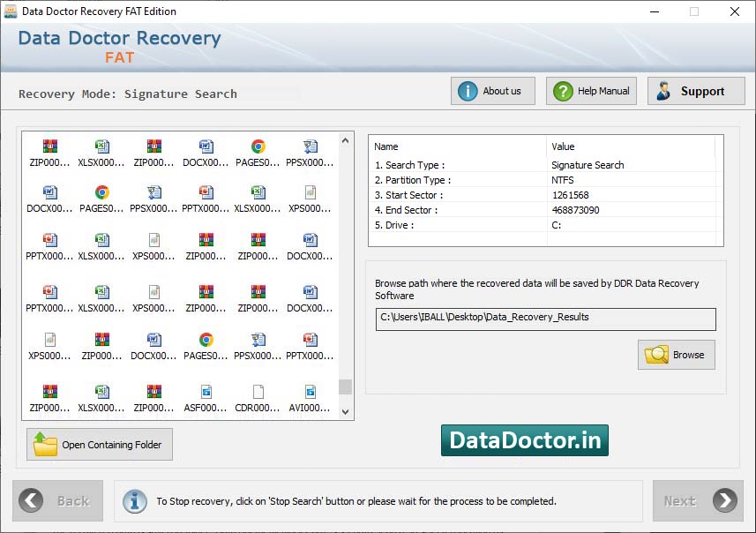This screenshot has height=533, width=756.
Task: Select the recovery results save path field
Action: [x=545, y=319]
